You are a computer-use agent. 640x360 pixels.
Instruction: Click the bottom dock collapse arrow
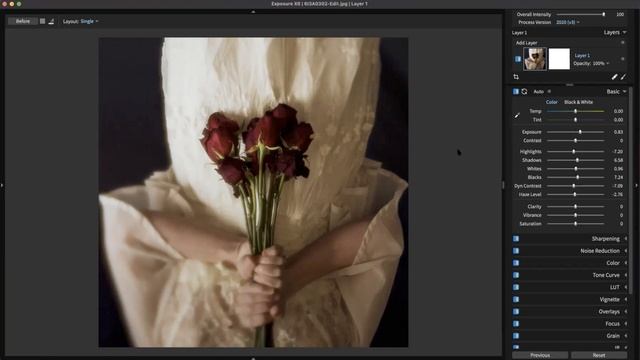click(x=253, y=358)
